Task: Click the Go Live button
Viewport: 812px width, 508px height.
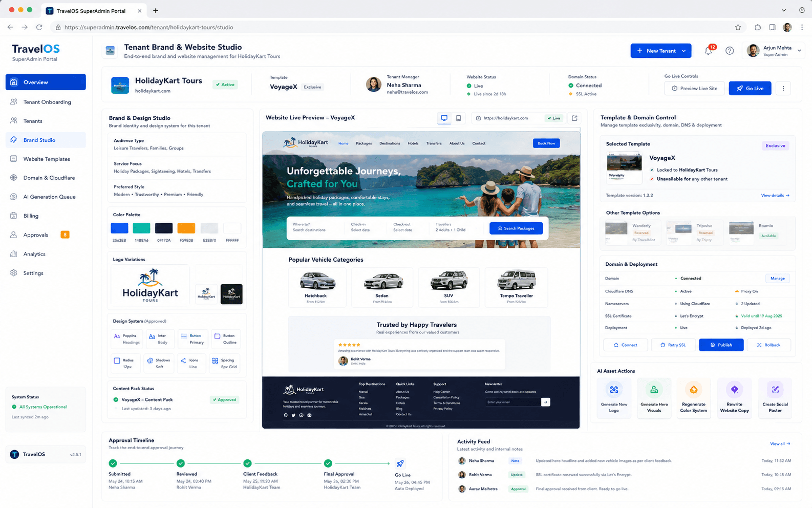Action: click(x=750, y=89)
